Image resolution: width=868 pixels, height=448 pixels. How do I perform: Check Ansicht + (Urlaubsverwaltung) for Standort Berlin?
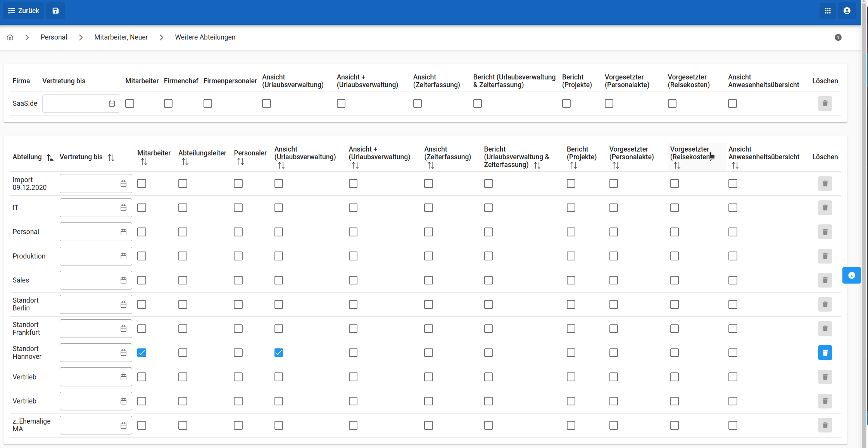coord(353,305)
